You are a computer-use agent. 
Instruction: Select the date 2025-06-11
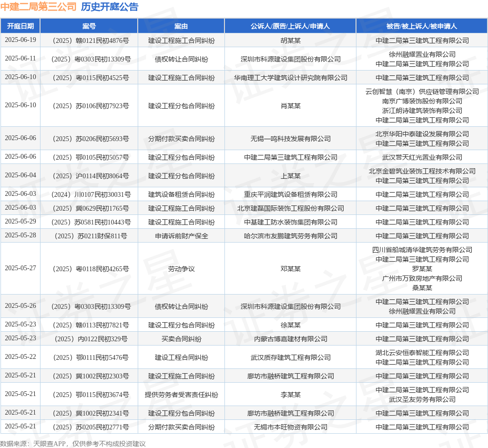[20, 59]
